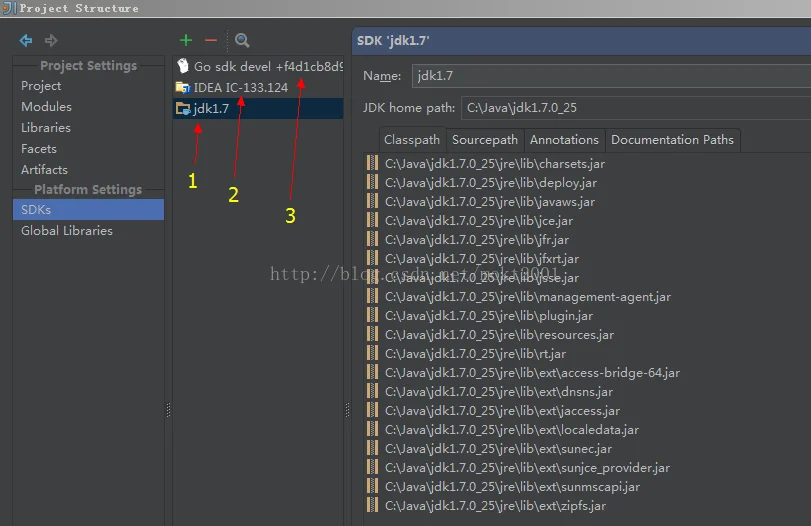Click the SDK Name input field
This screenshot has height=526, width=811.
point(611,76)
